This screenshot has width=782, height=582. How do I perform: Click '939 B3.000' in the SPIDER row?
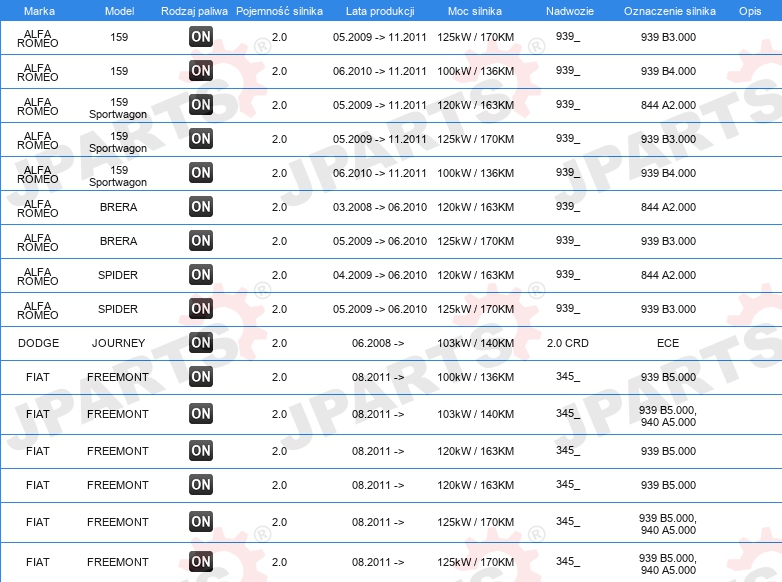pyautogui.click(x=668, y=309)
